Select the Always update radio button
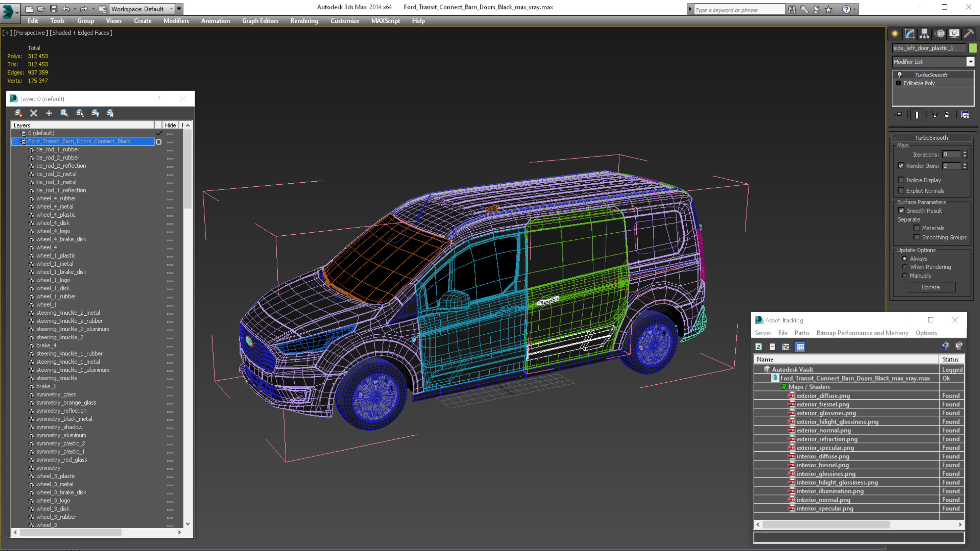Viewport: 980px width, 551px height. tap(905, 258)
